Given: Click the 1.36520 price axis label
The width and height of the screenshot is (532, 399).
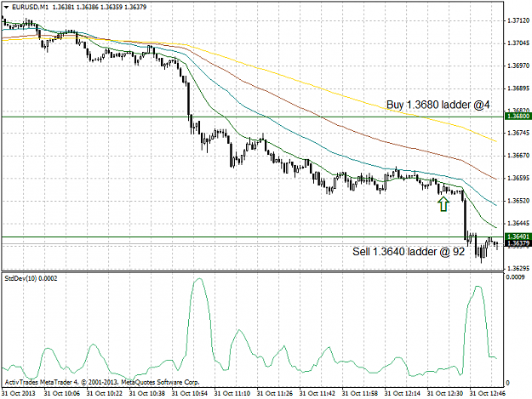Looking at the screenshot, I should point(518,201).
